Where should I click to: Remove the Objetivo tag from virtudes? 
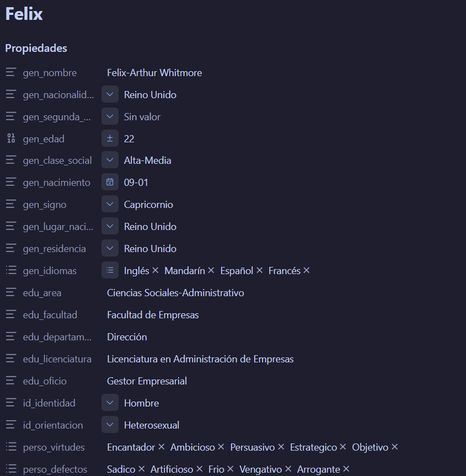395,447
